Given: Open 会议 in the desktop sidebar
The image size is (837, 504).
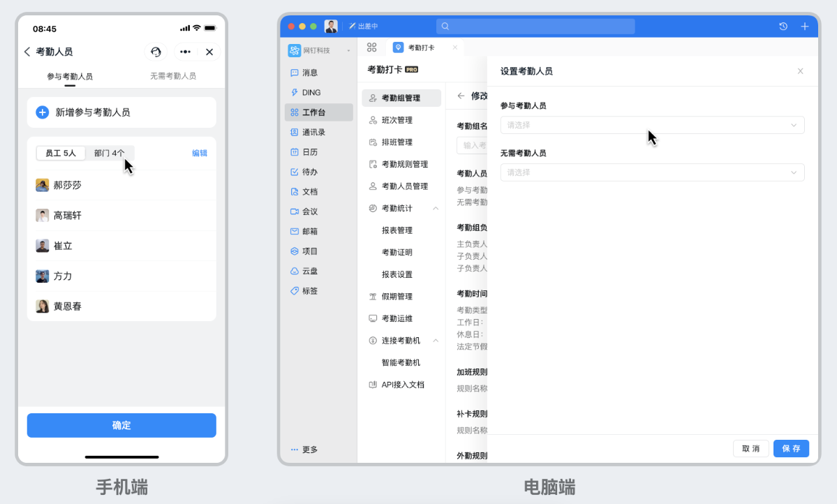Looking at the screenshot, I should click(319, 212).
